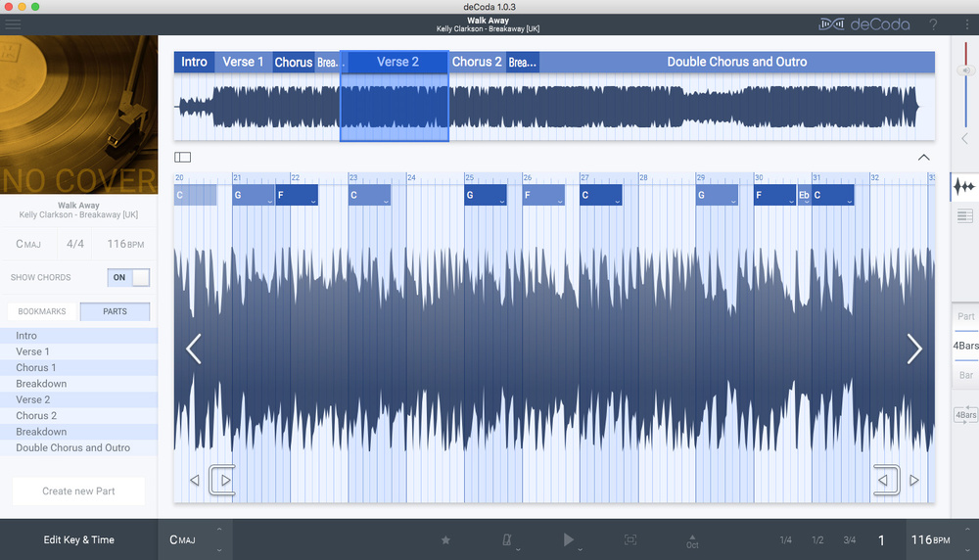Set playback speed to 1
The width and height of the screenshot is (979, 560).
(x=881, y=540)
